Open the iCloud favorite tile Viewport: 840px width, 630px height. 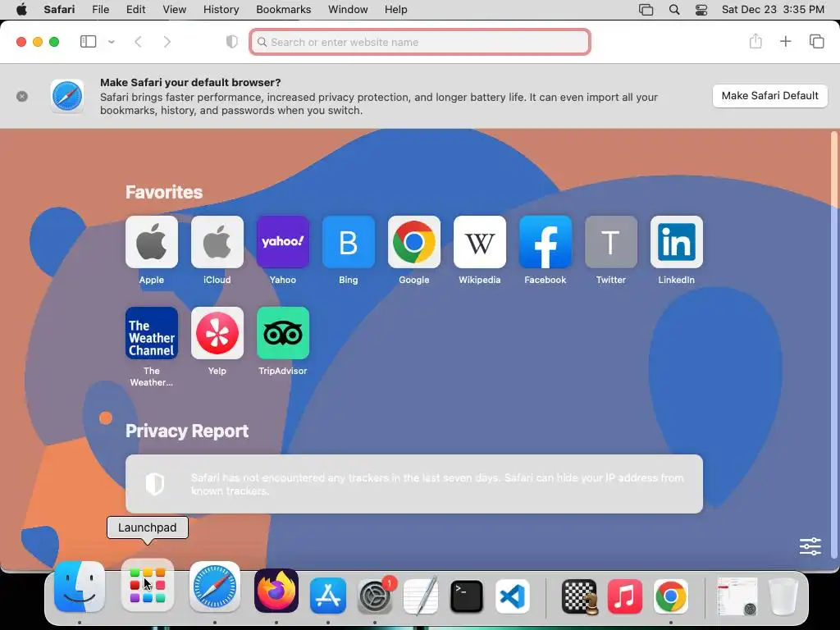point(217,242)
